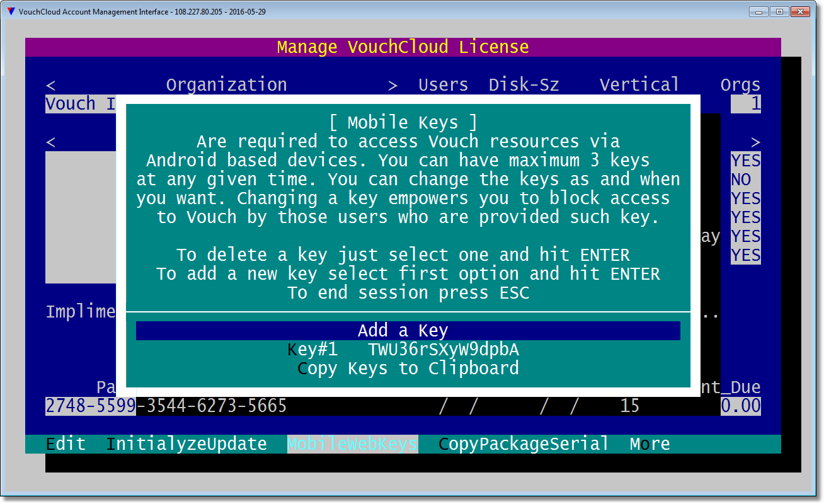
Task: Click the Orgs value 1
Action: (746, 104)
